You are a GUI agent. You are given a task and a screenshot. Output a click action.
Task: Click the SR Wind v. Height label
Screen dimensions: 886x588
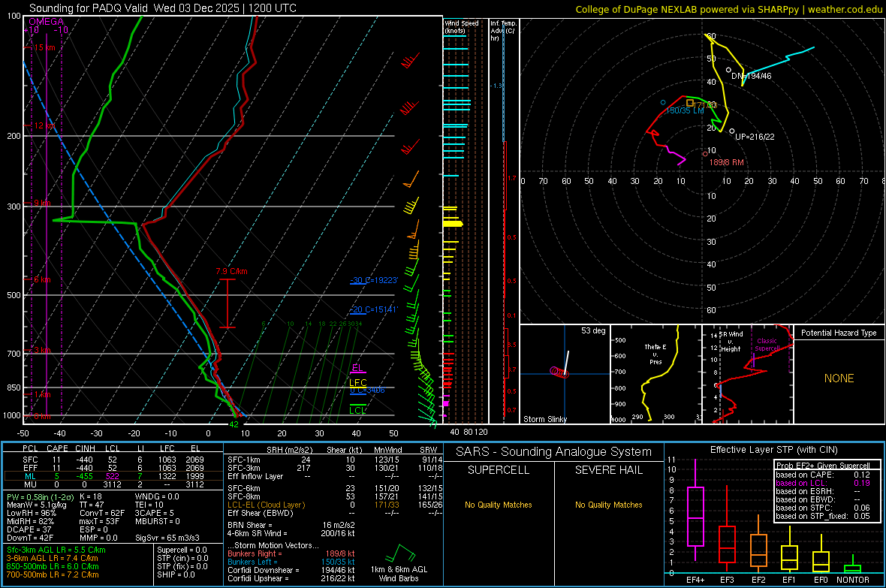click(x=730, y=342)
